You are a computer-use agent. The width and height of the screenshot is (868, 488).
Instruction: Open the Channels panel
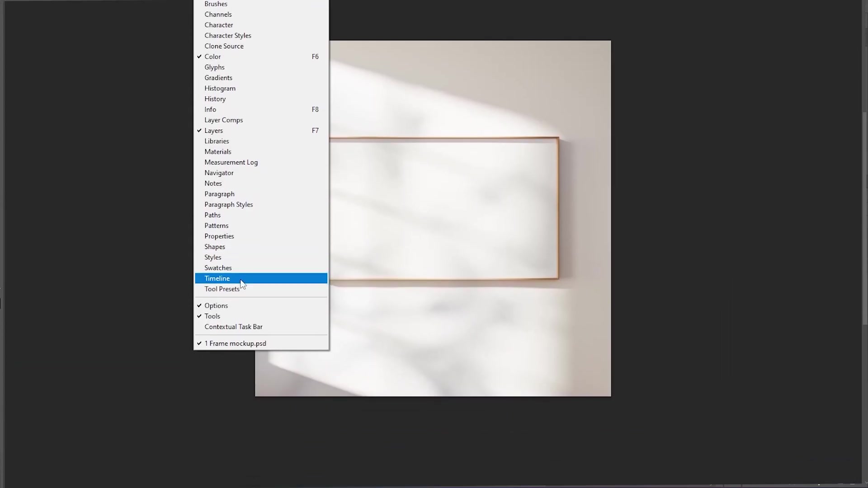[x=218, y=14]
